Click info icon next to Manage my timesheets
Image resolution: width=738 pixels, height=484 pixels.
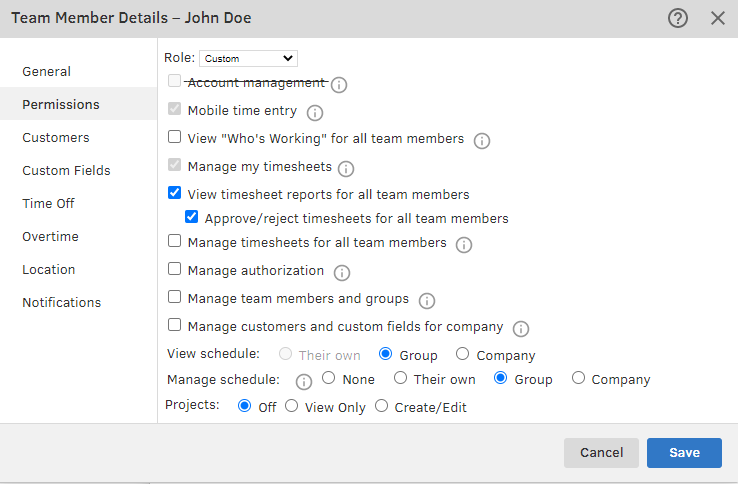(x=346, y=168)
